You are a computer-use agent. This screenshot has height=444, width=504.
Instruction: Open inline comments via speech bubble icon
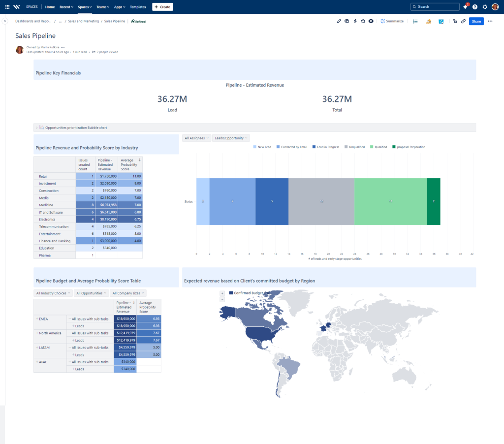click(346, 21)
